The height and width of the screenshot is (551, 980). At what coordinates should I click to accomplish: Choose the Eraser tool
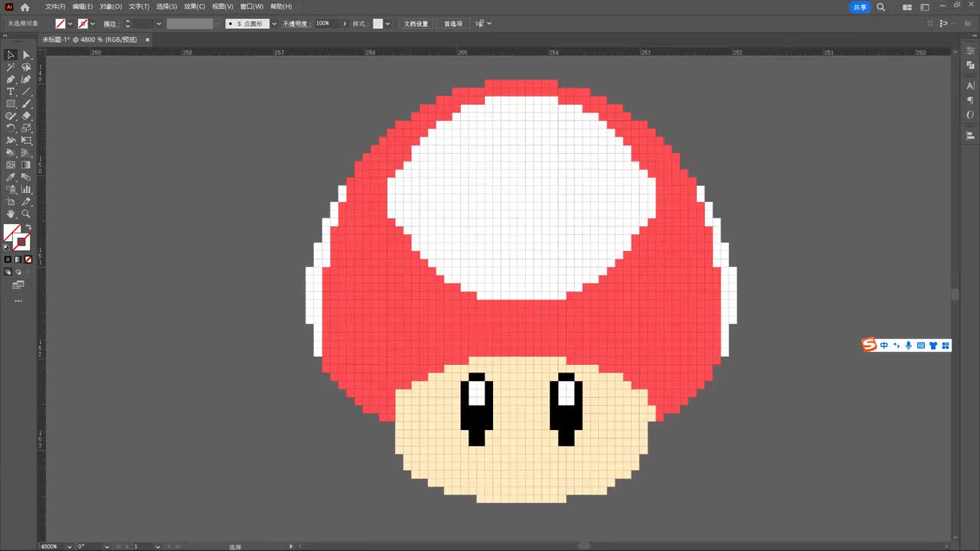(x=26, y=116)
